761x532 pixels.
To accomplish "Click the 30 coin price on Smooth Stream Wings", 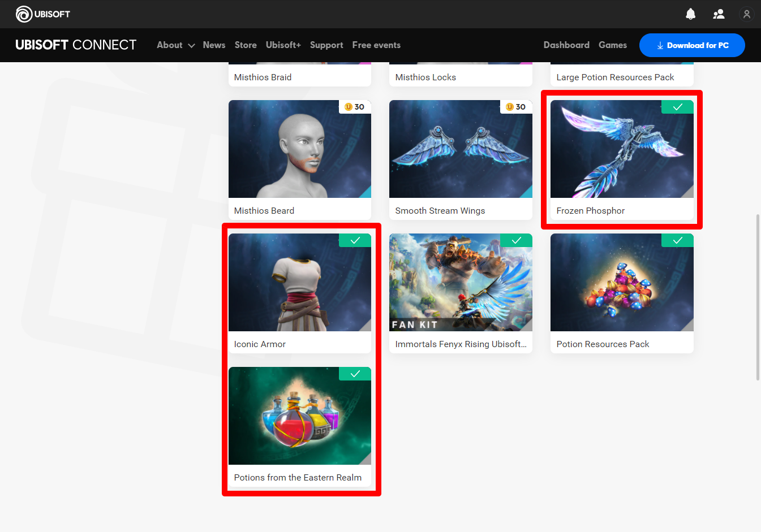I will click(x=516, y=107).
